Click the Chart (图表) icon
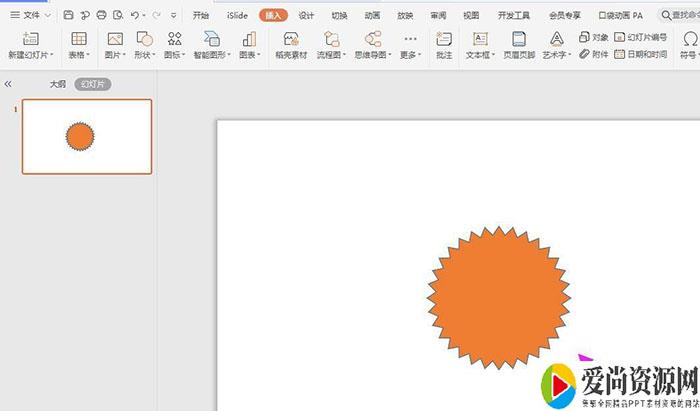The height and width of the screenshot is (411, 700). 249,39
